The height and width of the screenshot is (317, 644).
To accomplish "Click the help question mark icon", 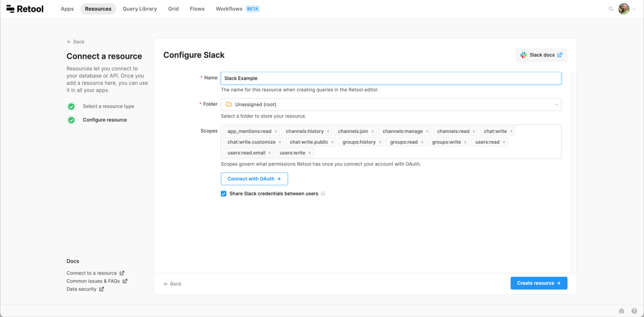I will coord(634,311).
